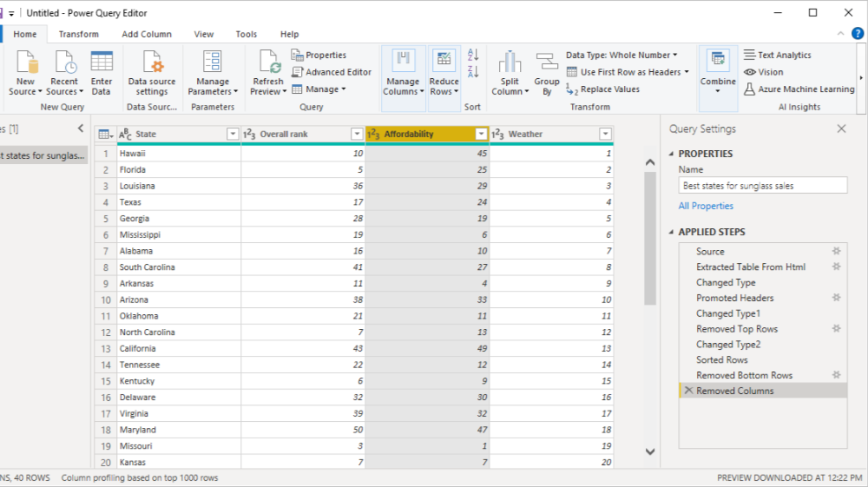The height and width of the screenshot is (487, 868).
Task: Switch to the Tools tab
Action: [247, 35]
